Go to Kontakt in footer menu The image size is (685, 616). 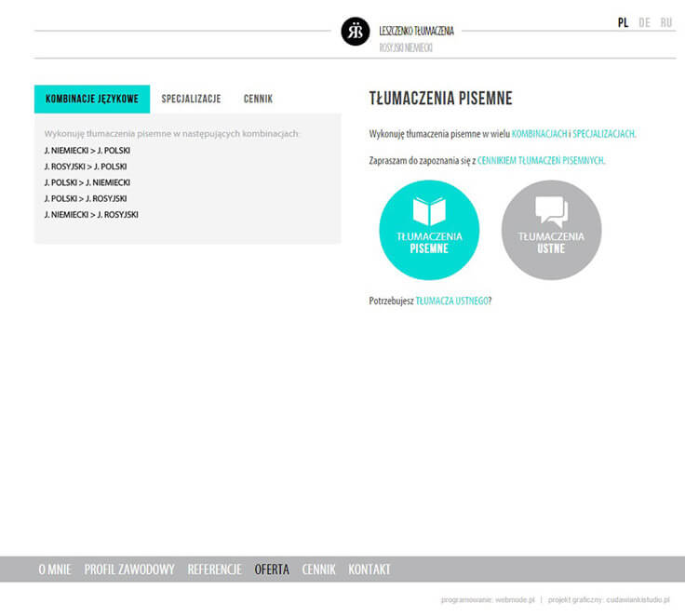pos(369,569)
